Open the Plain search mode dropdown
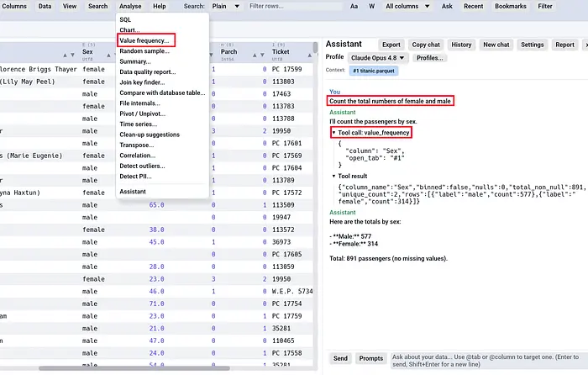The width and height of the screenshot is (588, 375). pos(225,6)
